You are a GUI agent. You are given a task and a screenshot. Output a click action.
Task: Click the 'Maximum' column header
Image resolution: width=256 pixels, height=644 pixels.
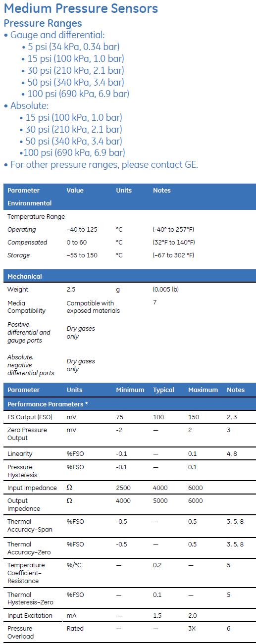point(203,390)
